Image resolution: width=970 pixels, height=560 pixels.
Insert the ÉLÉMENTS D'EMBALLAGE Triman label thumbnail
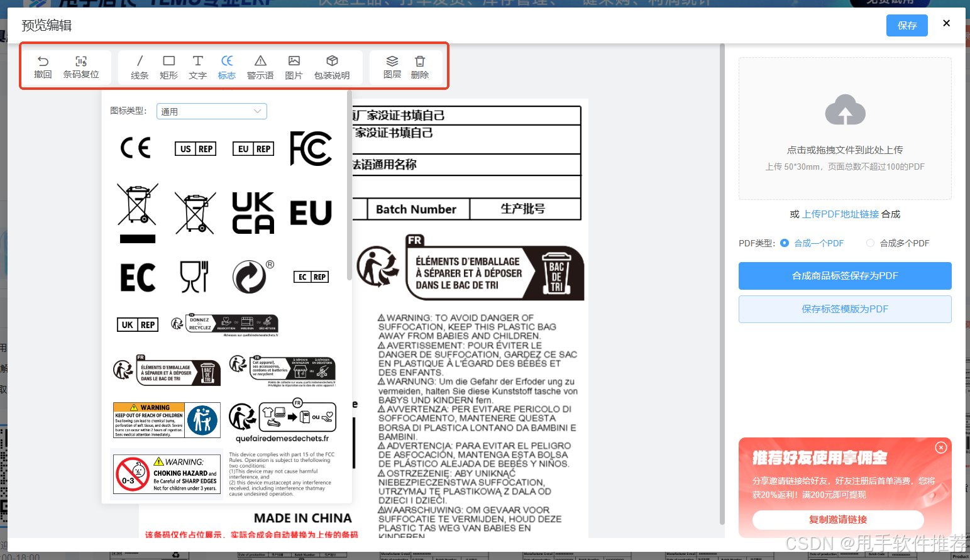[x=167, y=371]
